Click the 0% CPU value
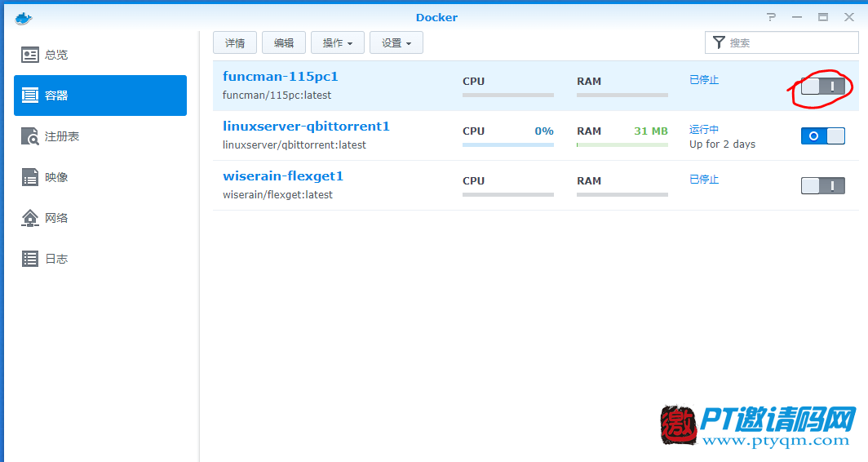 coord(544,131)
